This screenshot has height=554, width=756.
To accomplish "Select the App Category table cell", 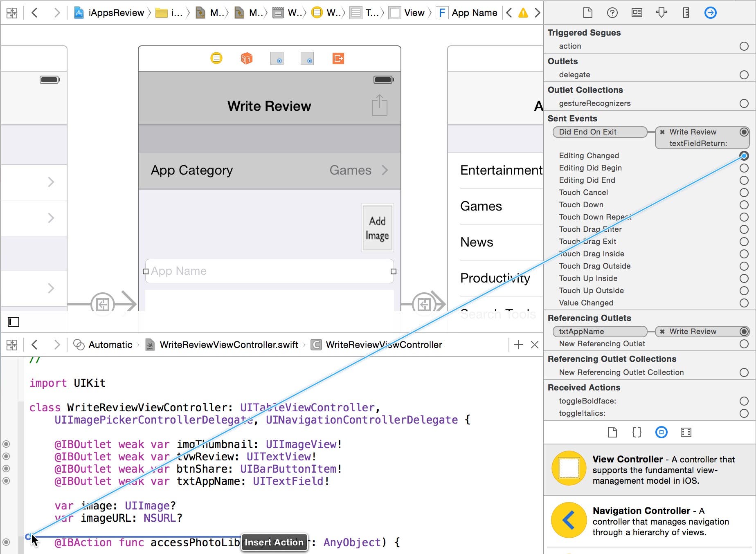I will click(270, 170).
